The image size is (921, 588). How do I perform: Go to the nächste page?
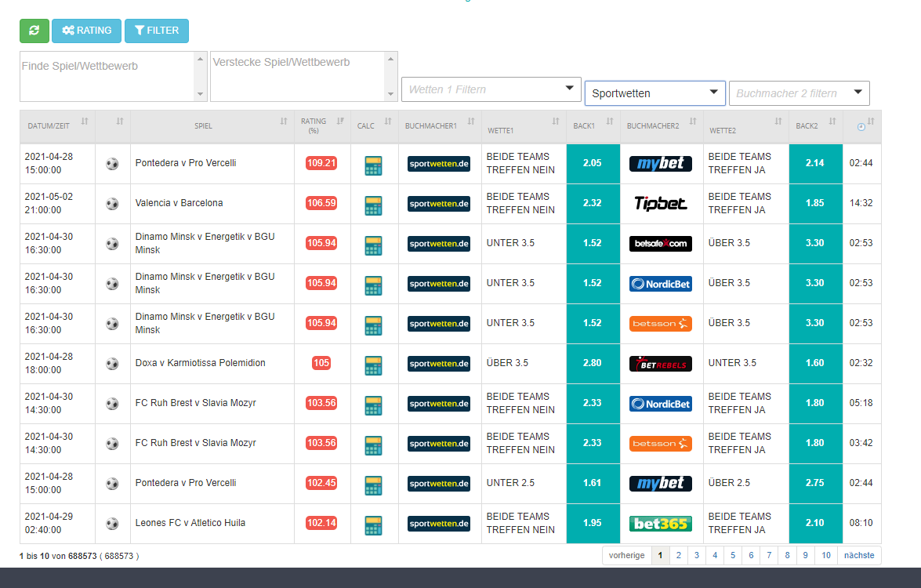pos(859,555)
